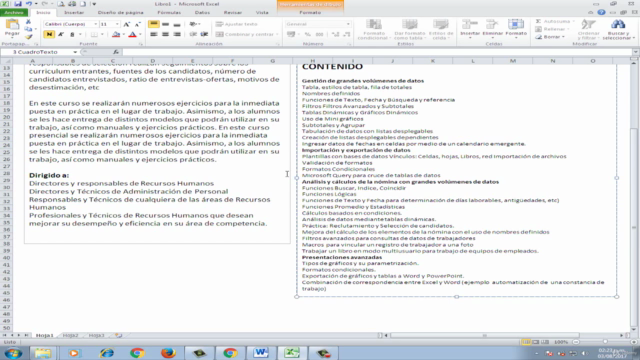Open the font size 11 dropdown
Image resolution: width=640 pixels, height=360 pixels.
[117, 24]
